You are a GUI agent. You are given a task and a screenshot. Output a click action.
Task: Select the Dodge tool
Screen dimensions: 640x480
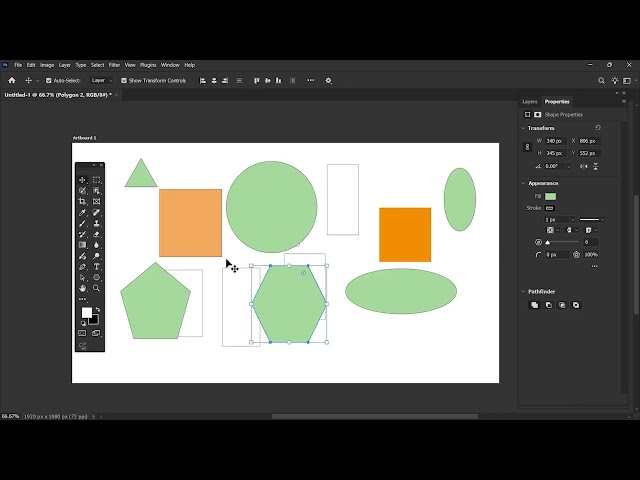[x=96, y=256]
